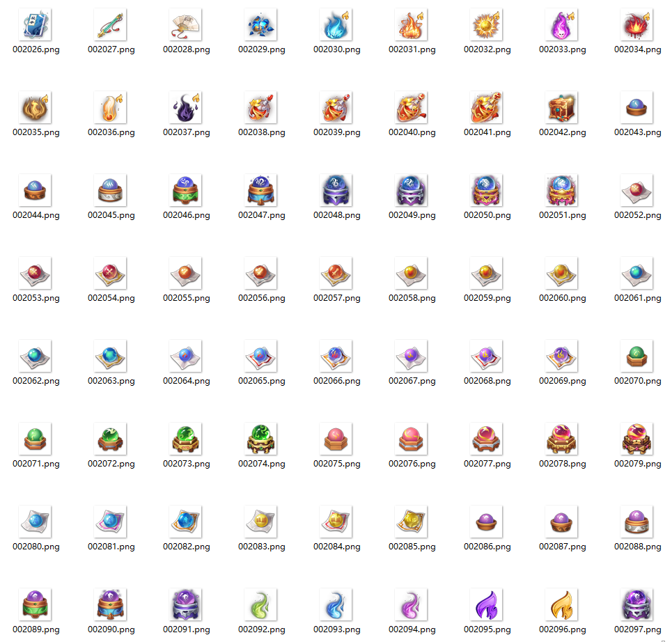This screenshot has width=672, height=642.
Task: Click the blue crystal shards icon 002029.png
Action: [261, 26]
